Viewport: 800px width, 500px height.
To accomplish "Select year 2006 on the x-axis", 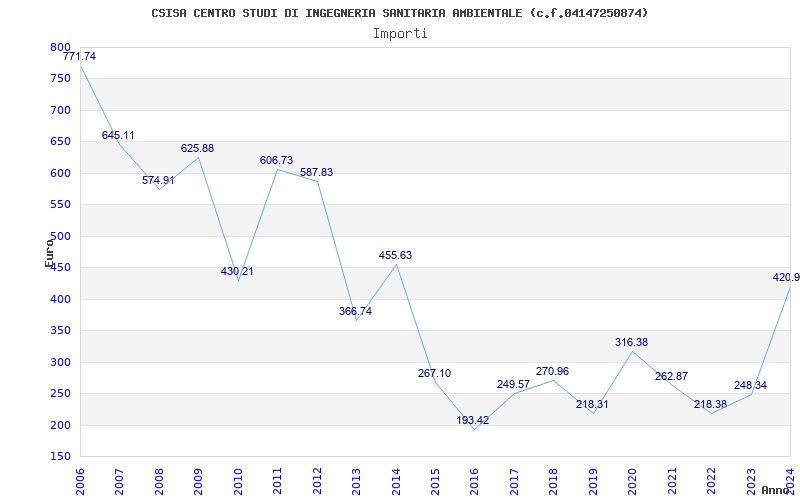I will point(80,481).
